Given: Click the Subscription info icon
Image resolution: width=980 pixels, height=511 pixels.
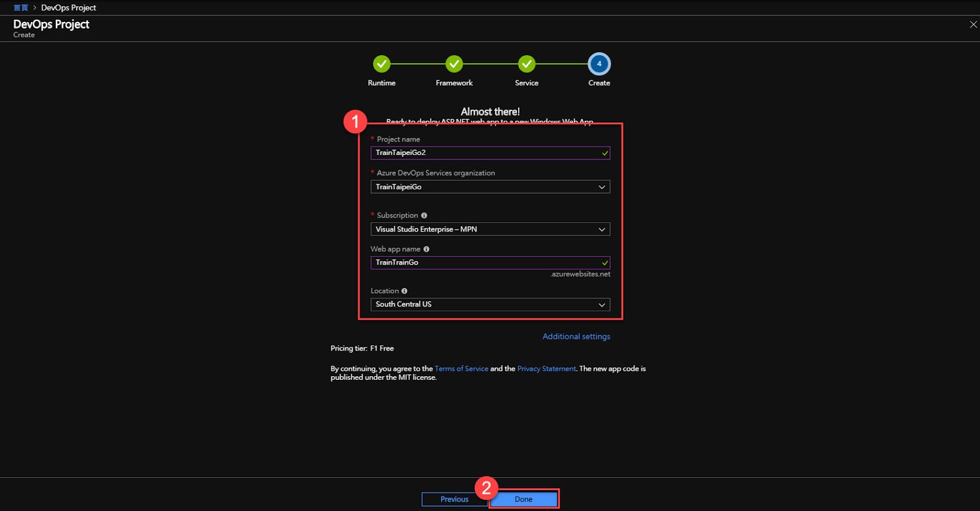Looking at the screenshot, I should pos(424,216).
